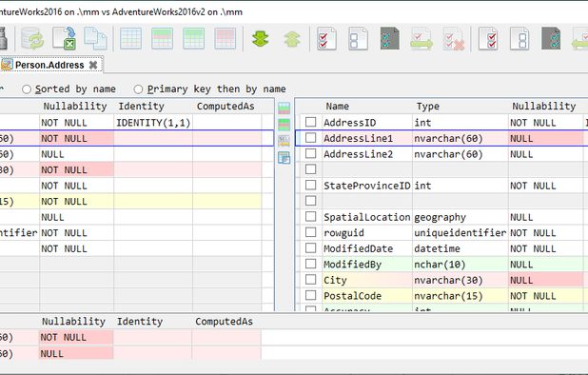Click the table edit icon between the panes
The image size is (588, 375).
(x=284, y=157)
